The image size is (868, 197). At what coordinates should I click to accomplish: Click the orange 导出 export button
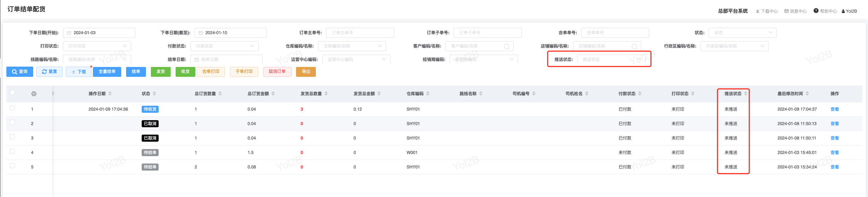coord(306,72)
